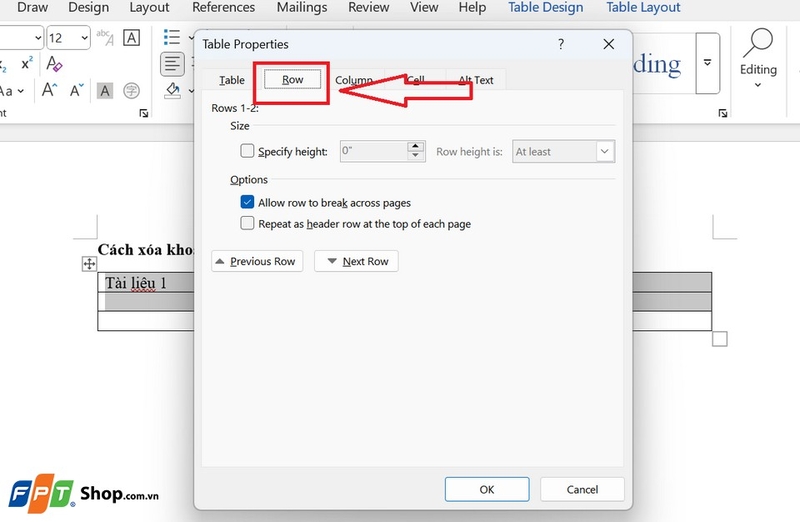Uncheck Allow row to break across pages
The image size is (800, 522).
click(247, 202)
